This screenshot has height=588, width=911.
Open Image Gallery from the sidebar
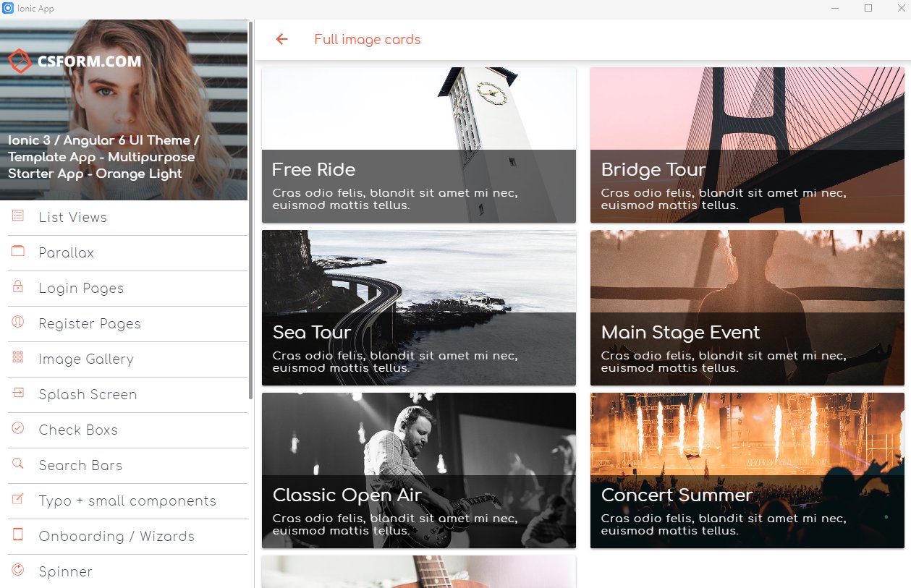(x=127, y=359)
